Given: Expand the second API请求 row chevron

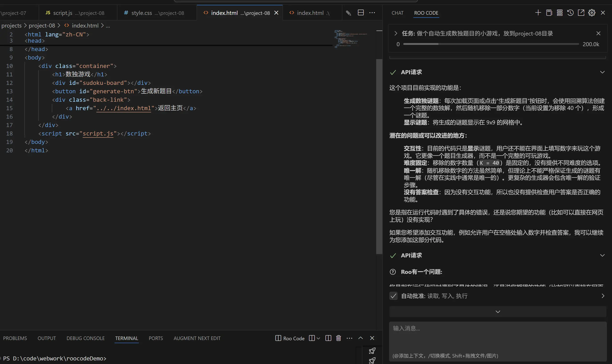Looking at the screenshot, I should pos(602,255).
